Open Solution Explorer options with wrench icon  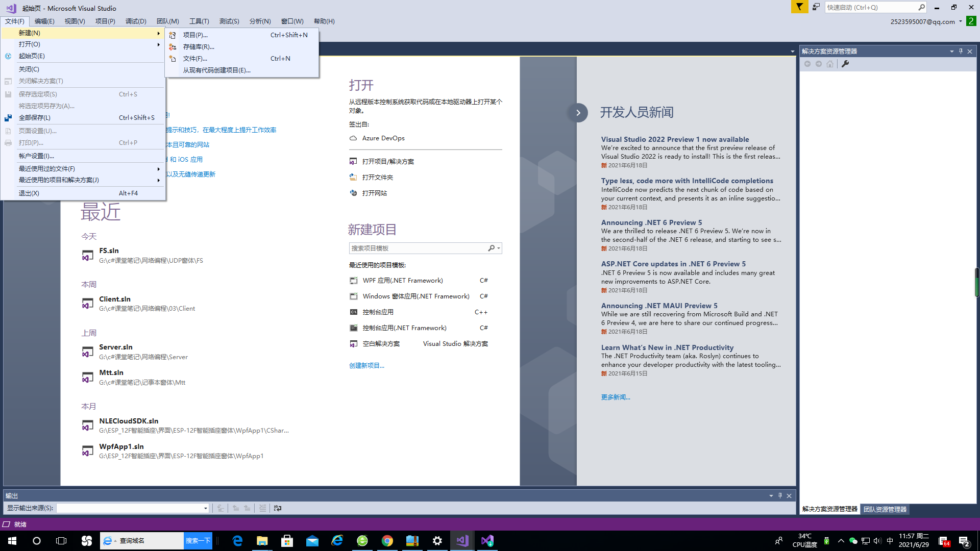point(846,64)
